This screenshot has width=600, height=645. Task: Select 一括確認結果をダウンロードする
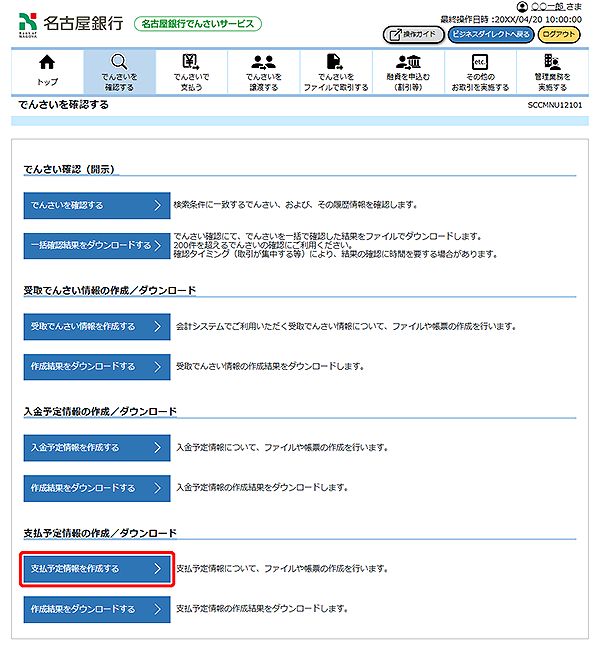click(x=97, y=245)
